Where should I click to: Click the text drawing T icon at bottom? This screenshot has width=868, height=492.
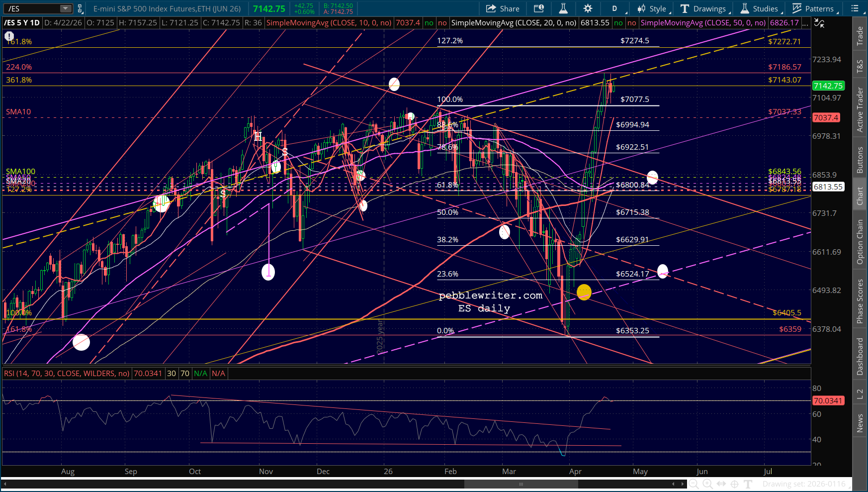pos(748,484)
